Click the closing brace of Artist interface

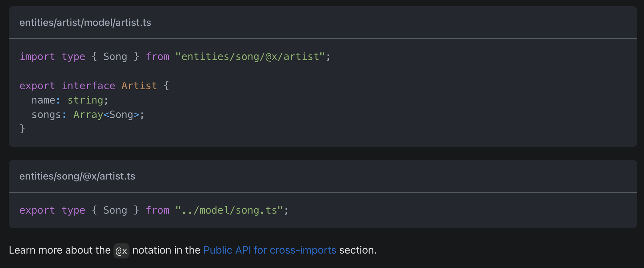tap(22, 129)
